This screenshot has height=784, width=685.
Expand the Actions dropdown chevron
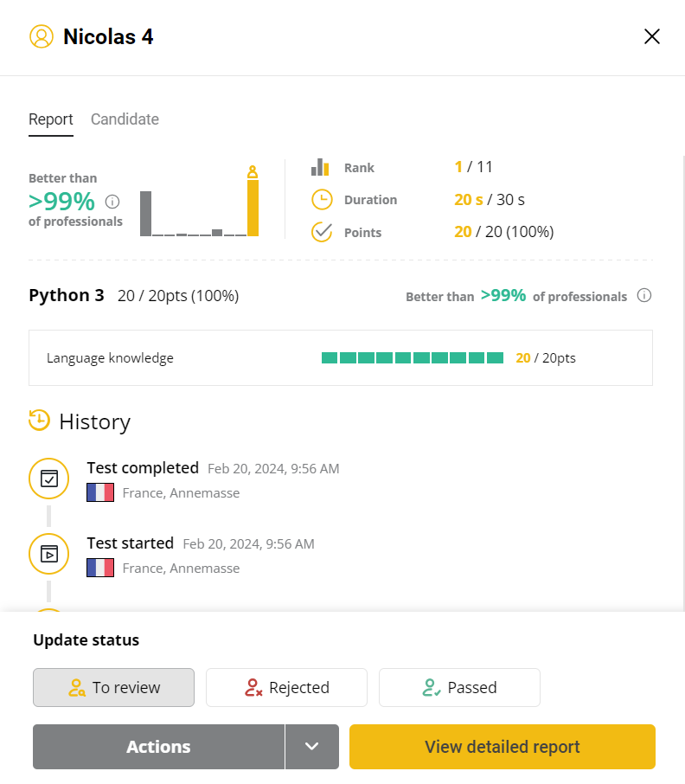pos(311,746)
